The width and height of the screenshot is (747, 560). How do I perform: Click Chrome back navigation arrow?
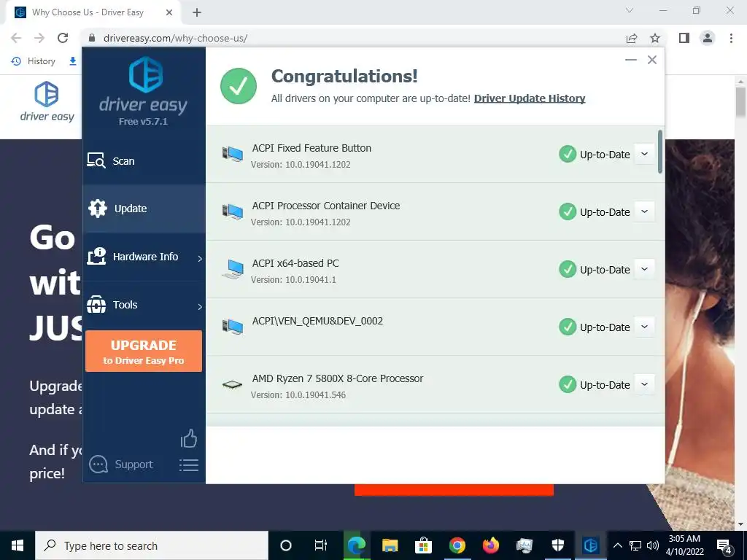[16, 38]
